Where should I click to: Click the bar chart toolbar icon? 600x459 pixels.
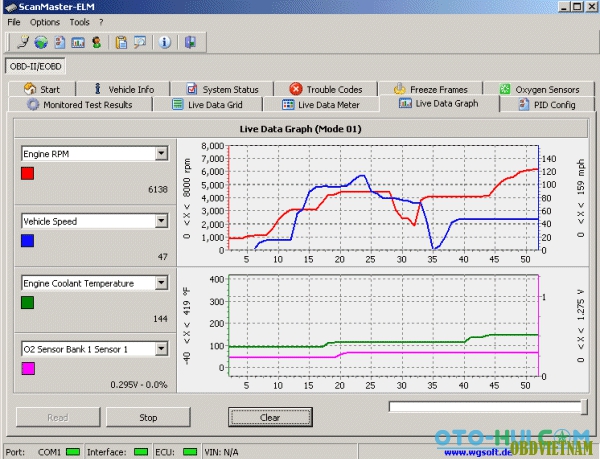click(x=78, y=42)
